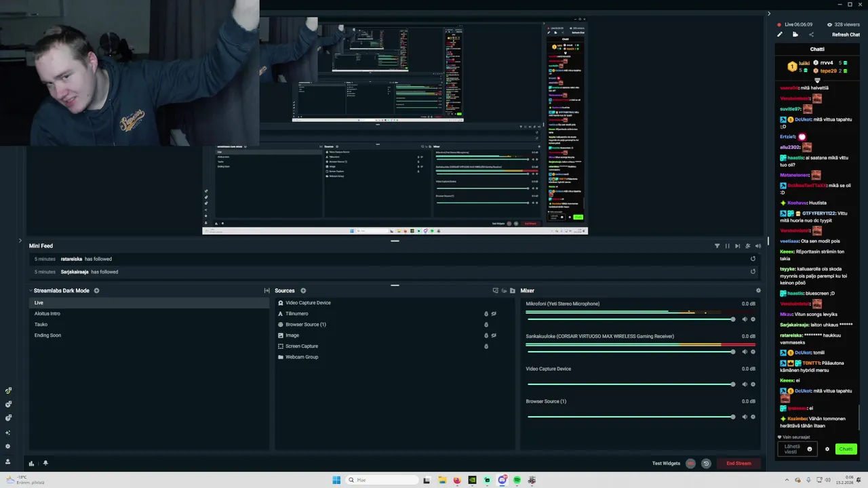Open Spotify from the taskbar

517,480
